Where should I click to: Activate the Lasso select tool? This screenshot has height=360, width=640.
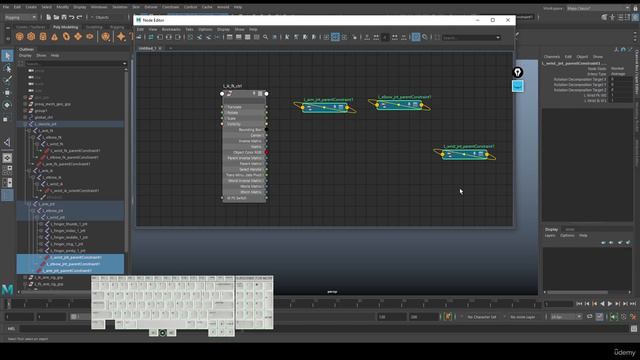coord(7,68)
